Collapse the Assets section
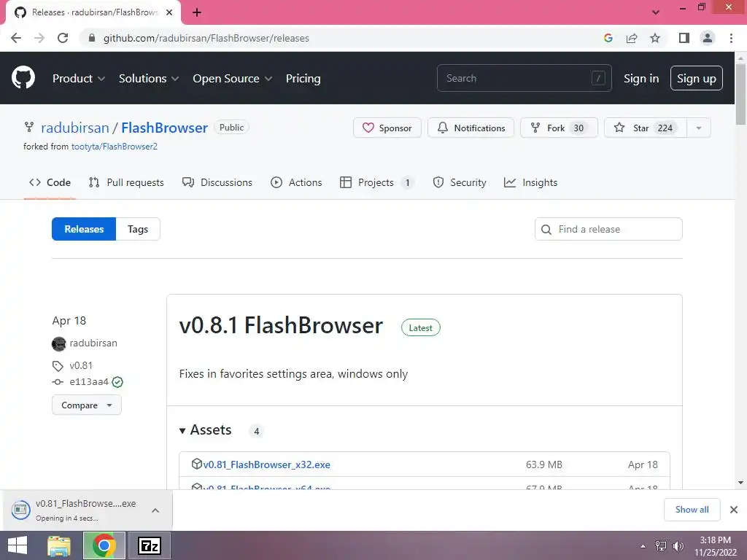This screenshot has width=747, height=560. tap(206, 430)
